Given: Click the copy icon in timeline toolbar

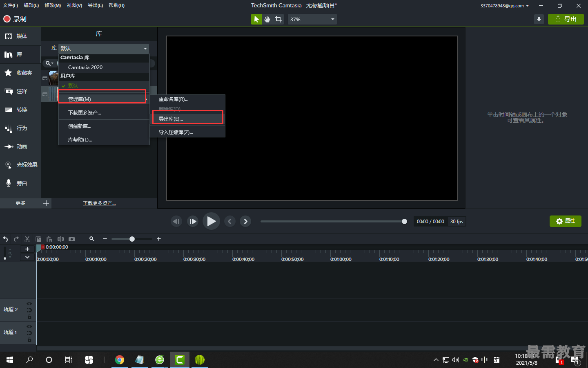Looking at the screenshot, I should (x=38, y=239).
